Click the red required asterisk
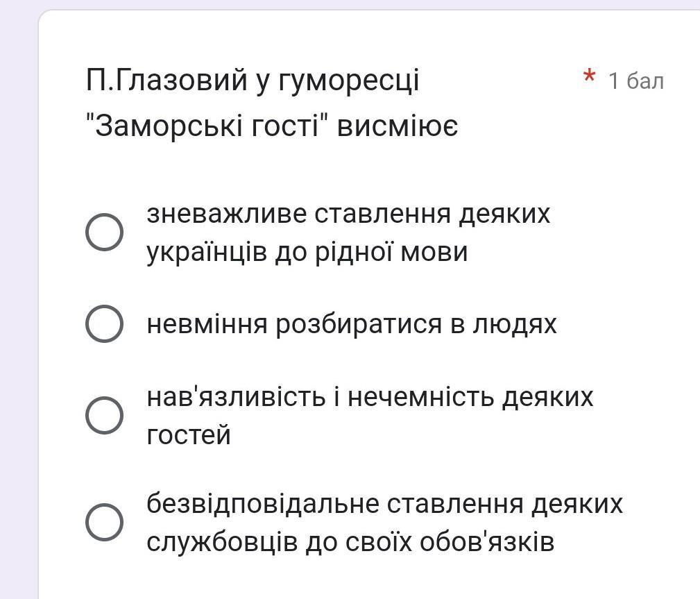Image resolution: width=700 pixels, height=599 pixels. click(x=589, y=77)
